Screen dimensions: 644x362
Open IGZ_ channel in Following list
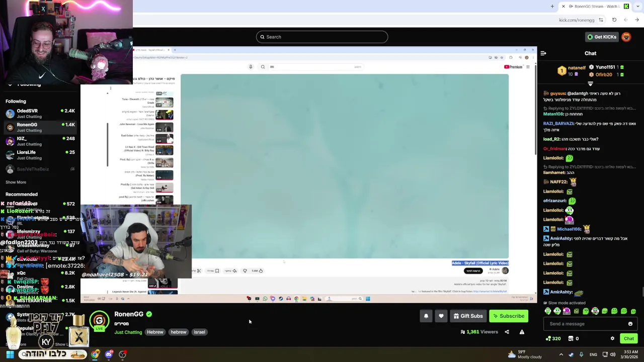[x=40, y=141]
